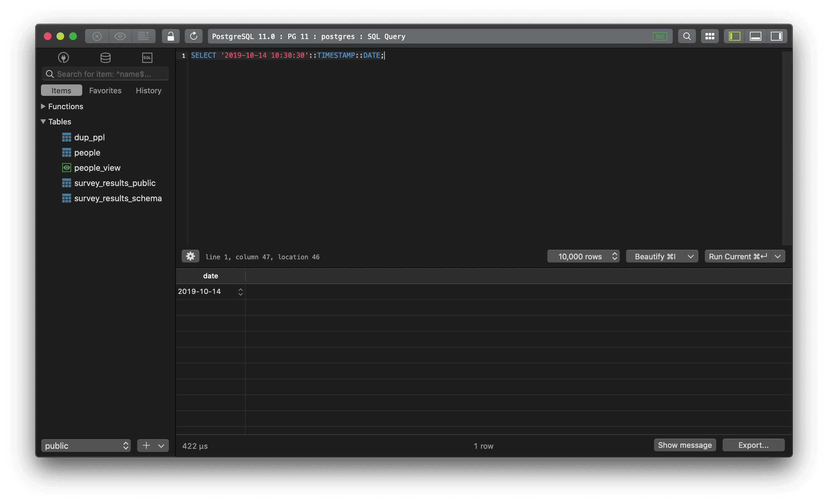Click the dup_ppl table icon

coord(67,137)
